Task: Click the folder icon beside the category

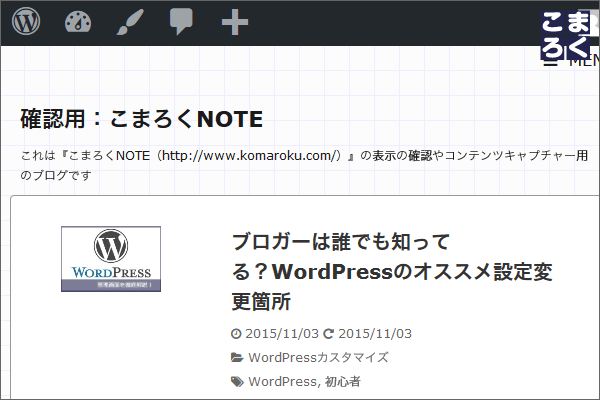Action: [237, 358]
